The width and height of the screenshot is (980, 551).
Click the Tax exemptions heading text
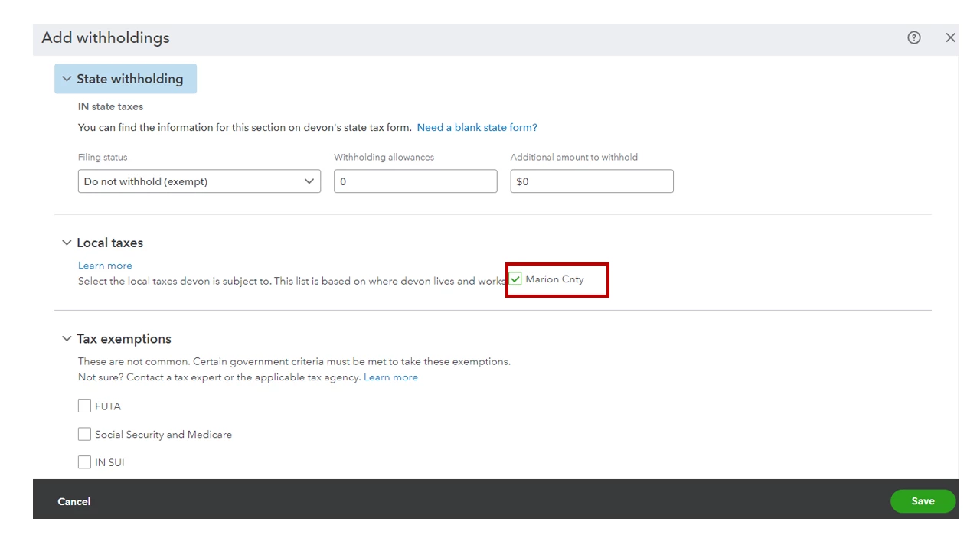(124, 338)
